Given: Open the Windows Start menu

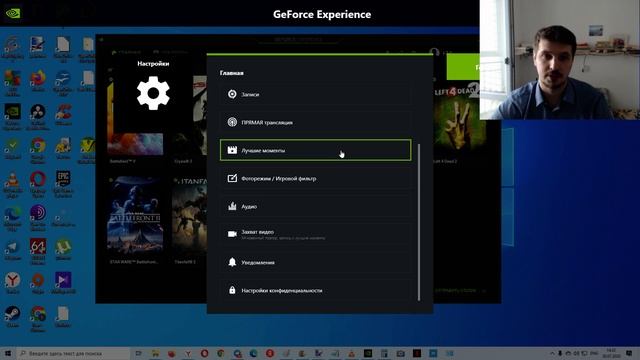Looking at the screenshot, I should [x=8, y=353].
